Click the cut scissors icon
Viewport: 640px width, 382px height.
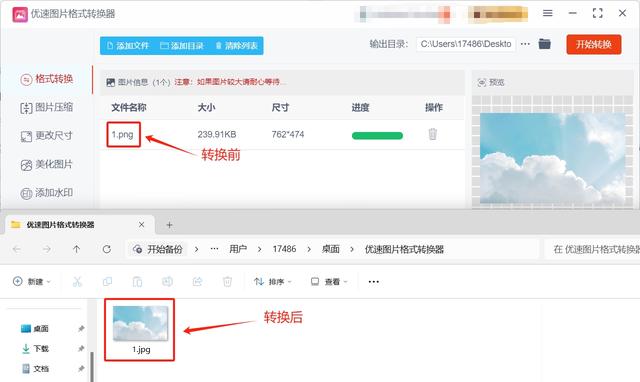tap(77, 282)
